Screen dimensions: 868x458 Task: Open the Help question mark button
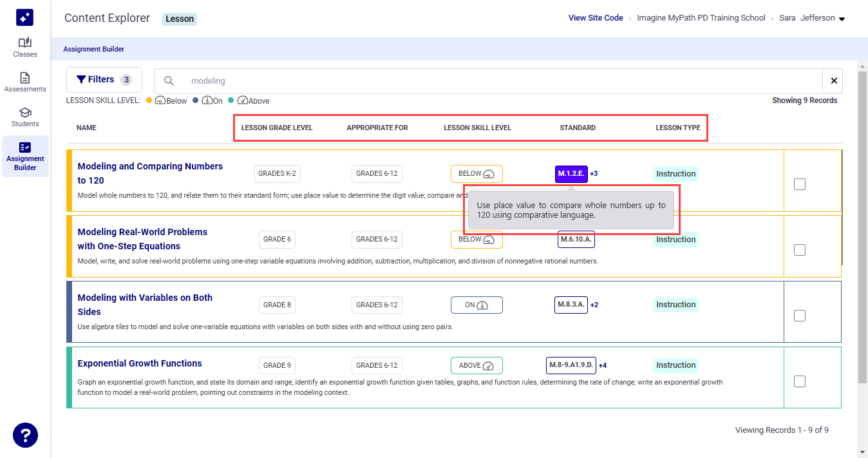coord(25,435)
